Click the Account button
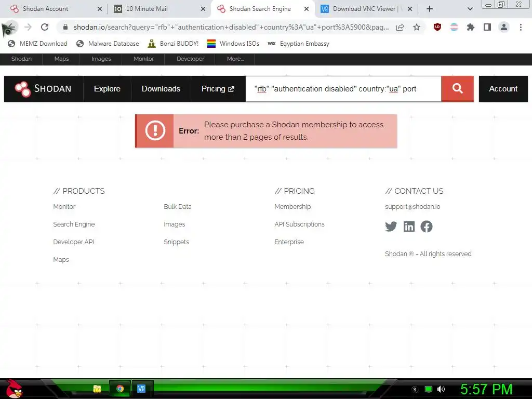The width and height of the screenshot is (532, 399). tap(503, 89)
